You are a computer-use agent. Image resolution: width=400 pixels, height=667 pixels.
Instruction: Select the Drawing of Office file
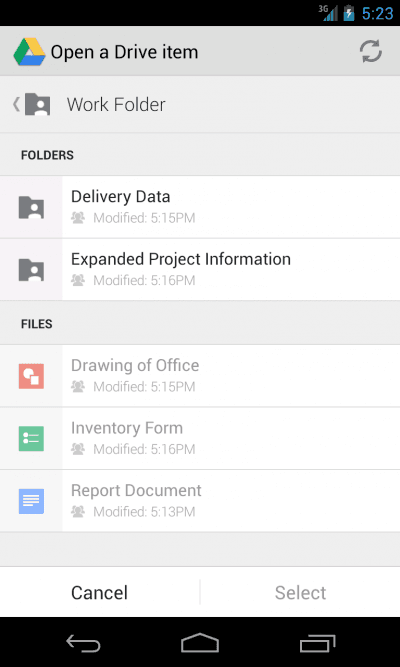(x=200, y=376)
